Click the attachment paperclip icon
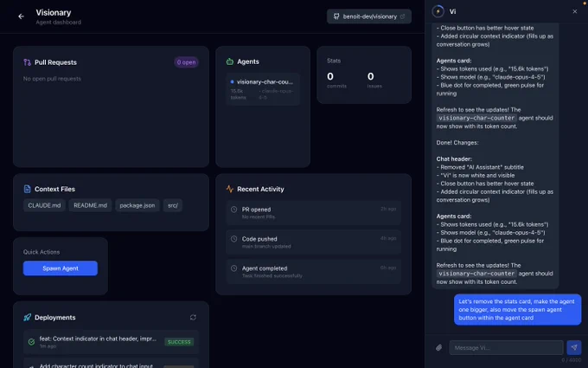The width and height of the screenshot is (588, 368). click(x=438, y=348)
